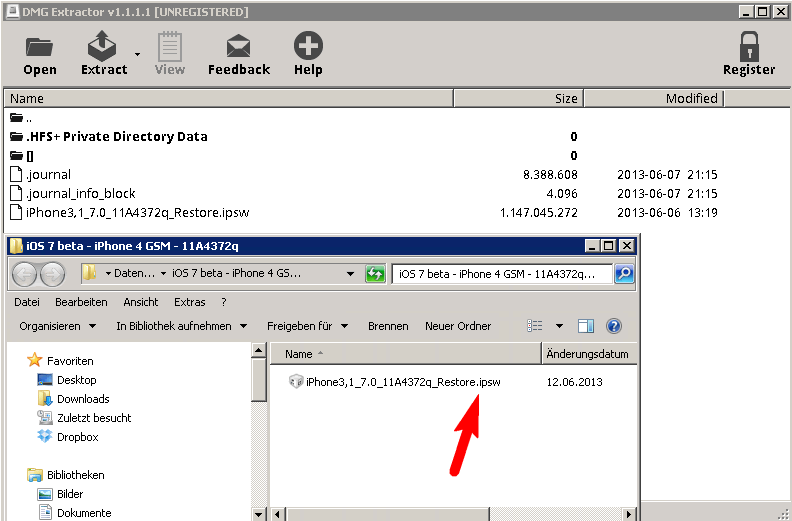Open the address bar history dropdown

tap(350, 274)
